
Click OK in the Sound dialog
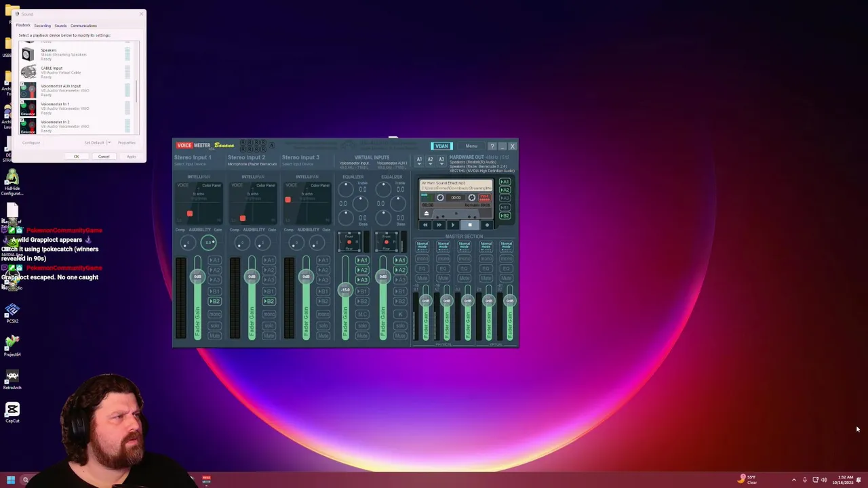76,157
